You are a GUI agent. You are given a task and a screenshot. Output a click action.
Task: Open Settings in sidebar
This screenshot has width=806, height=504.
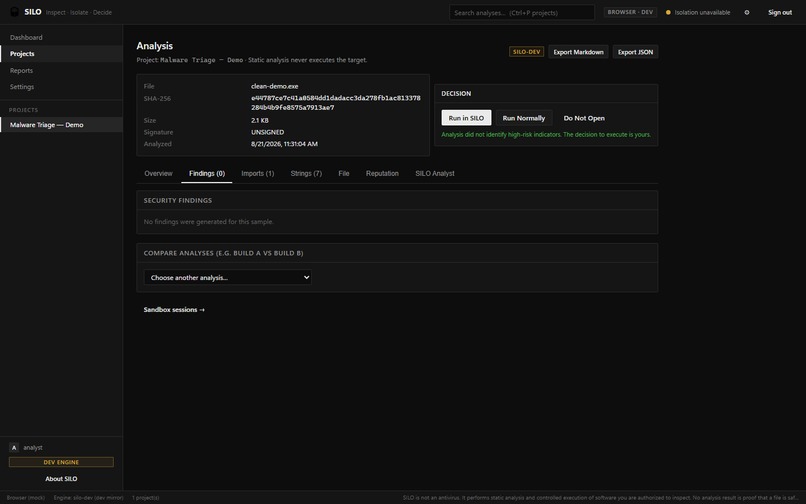pos(61,87)
